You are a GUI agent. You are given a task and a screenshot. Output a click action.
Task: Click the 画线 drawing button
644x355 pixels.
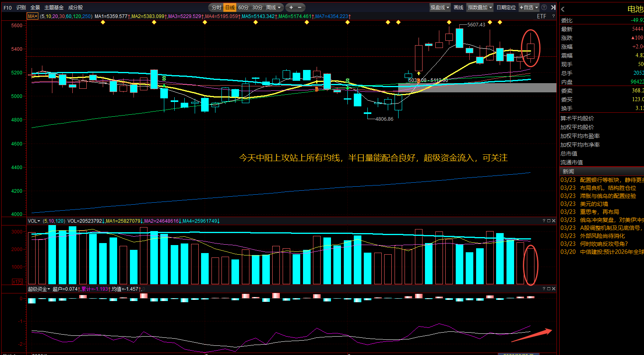[x=459, y=8]
